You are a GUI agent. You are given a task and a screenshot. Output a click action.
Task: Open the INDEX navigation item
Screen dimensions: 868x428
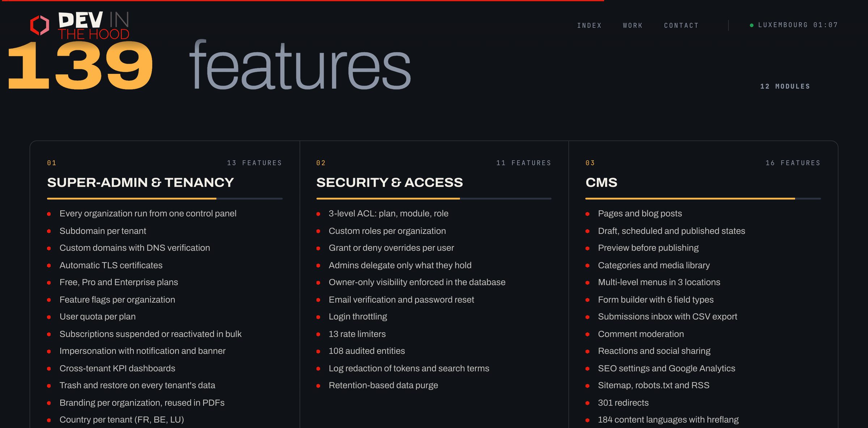[x=589, y=25]
